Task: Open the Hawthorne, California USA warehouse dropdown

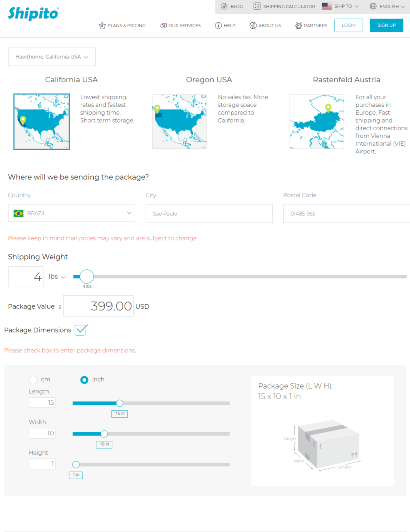Action: (x=52, y=57)
